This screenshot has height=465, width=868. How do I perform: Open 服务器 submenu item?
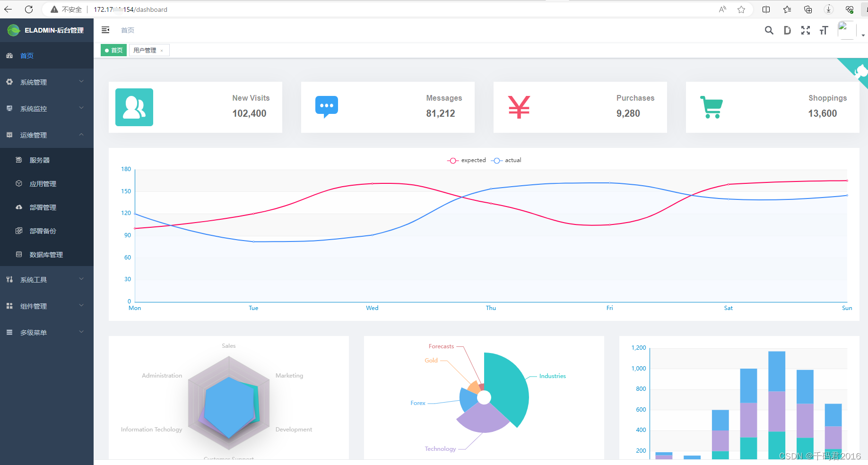click(47, 160)
